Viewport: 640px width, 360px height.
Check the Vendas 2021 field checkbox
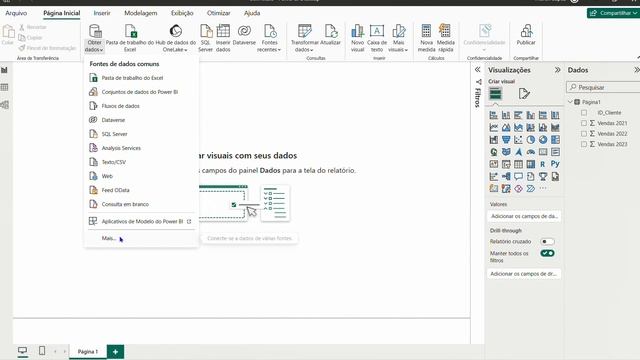584,123
